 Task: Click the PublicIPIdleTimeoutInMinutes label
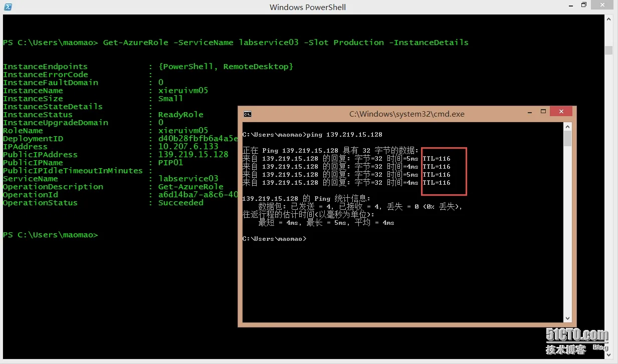(x=73, y=171)
